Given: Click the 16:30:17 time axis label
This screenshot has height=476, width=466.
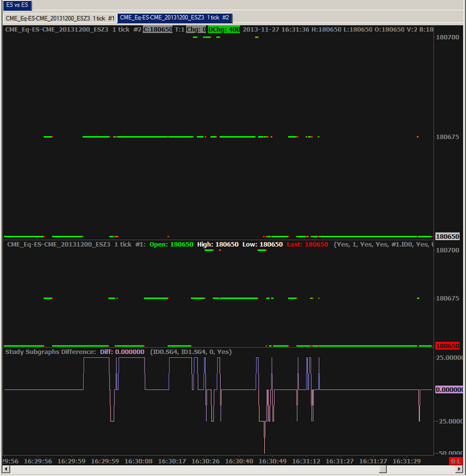Looking at the screenshot, I should coord(172,461).
